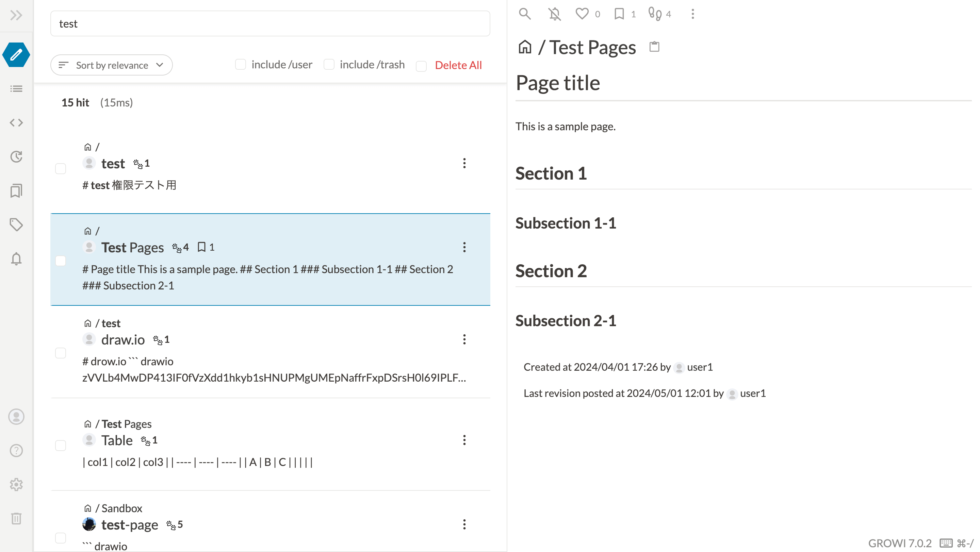Check the Table result checkbox
The height and width of the screenshot is (552, 980).
point(61,445)
